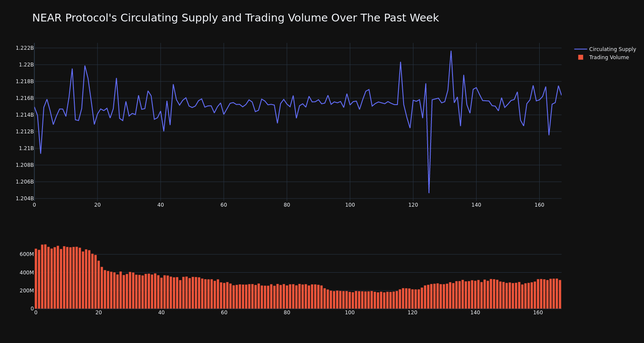
Task: Click the red Trading Volume legend square
Action: click(x=580, y=57)
